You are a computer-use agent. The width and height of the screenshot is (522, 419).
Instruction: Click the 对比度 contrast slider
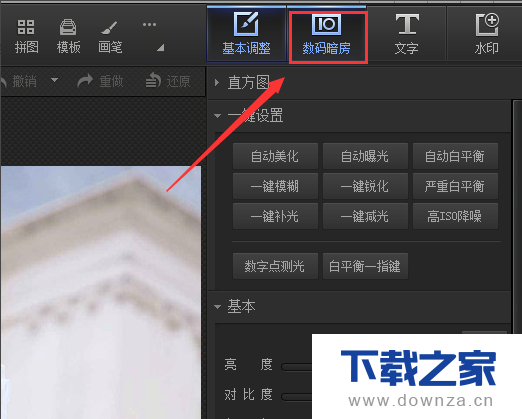tap(297, 397)
